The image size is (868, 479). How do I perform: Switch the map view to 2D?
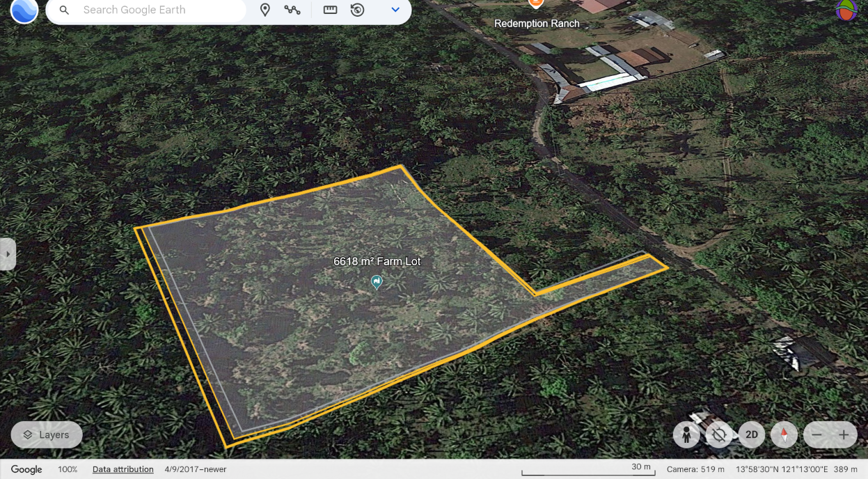752,435
